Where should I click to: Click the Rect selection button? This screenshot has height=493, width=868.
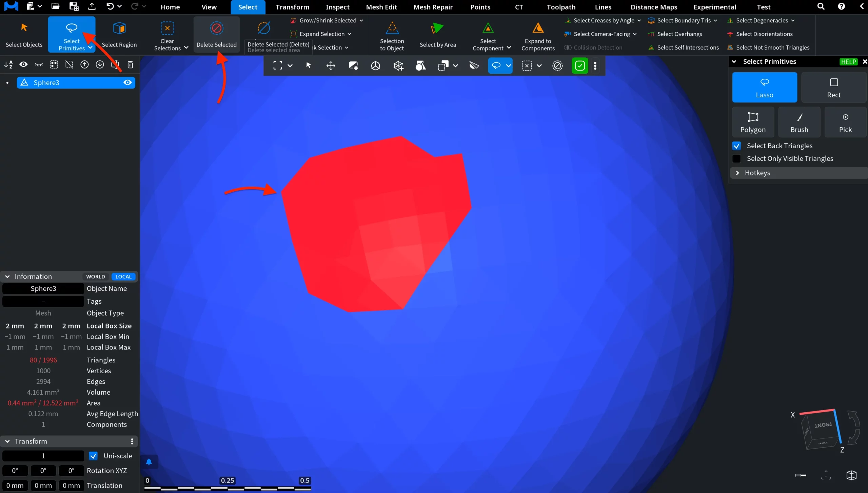click(834, 87)
